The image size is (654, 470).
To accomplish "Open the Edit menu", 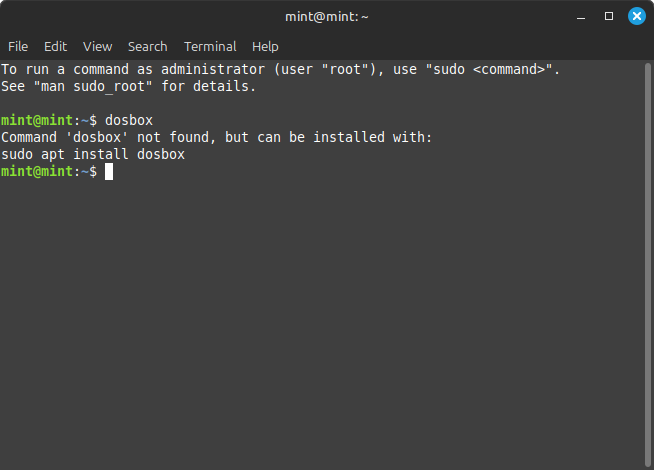I will (x=55, y=46).
